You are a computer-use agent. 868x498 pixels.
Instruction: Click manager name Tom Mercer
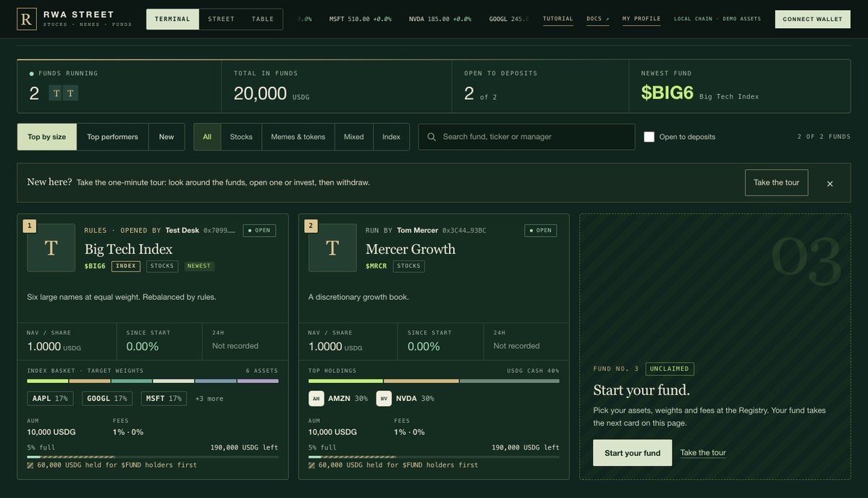click(x=418, y=230)
